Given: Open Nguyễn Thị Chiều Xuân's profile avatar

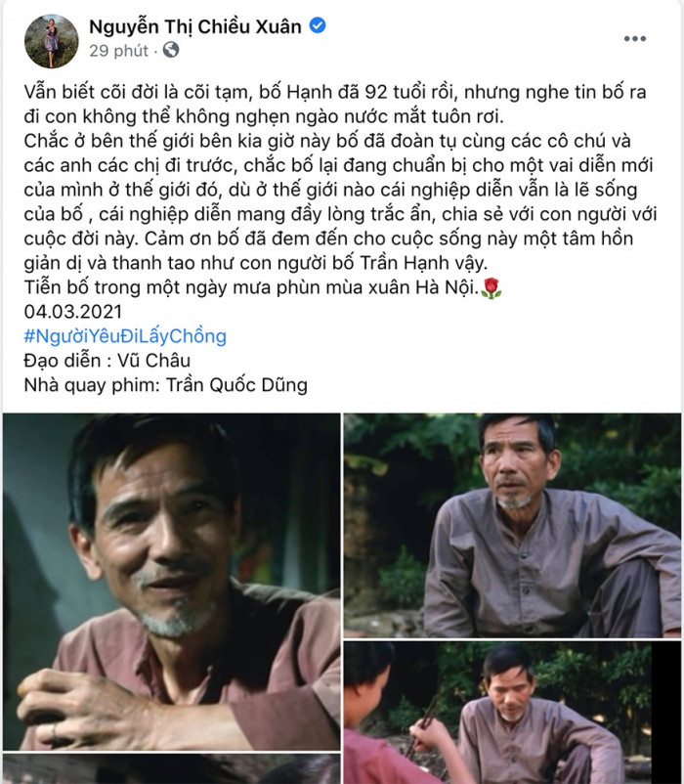Looking at the screenshot, I should click(52, 41).
